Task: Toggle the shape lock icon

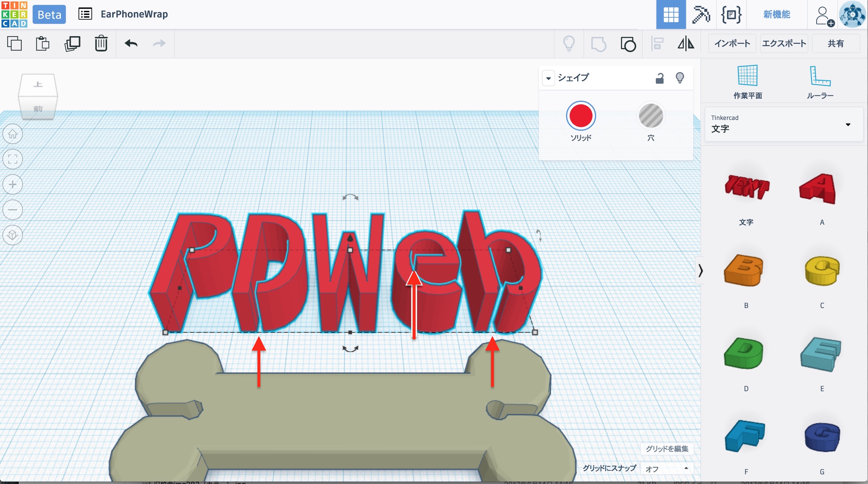Action: (659, 78)
